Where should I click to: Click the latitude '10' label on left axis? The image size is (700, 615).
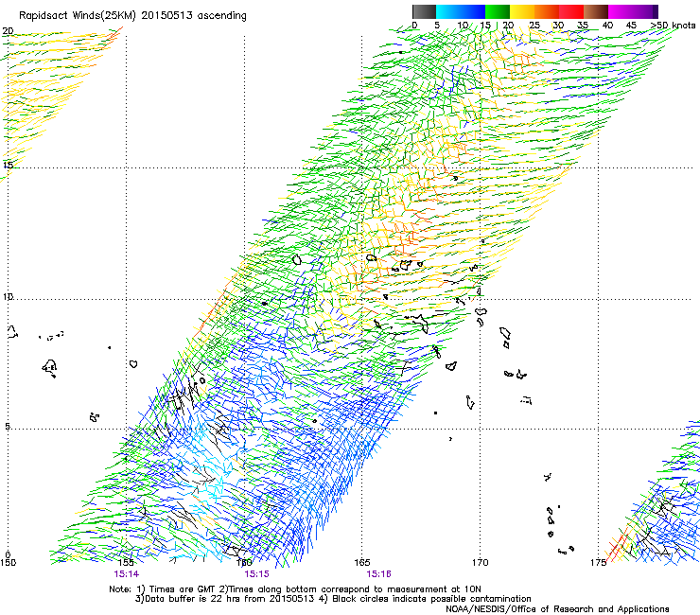pyautogui.click(x=8, y=296)
